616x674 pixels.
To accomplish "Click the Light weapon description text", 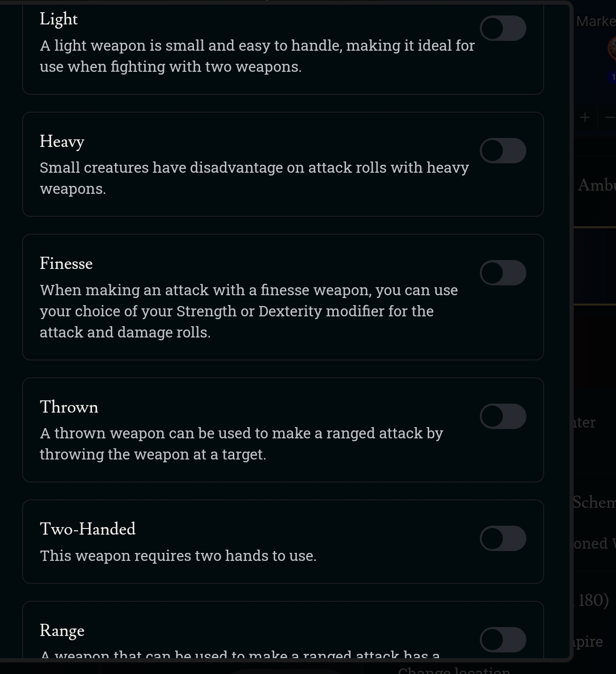I will pos(257,56).
